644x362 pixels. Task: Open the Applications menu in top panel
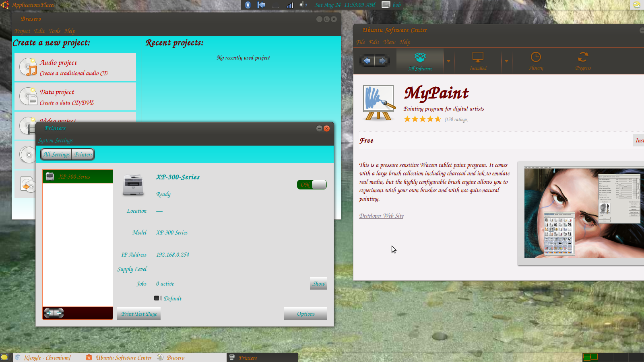coord(25,5)
